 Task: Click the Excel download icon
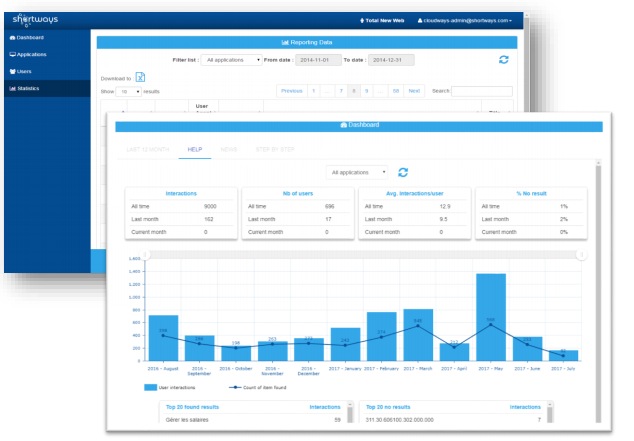coord(140,77)
